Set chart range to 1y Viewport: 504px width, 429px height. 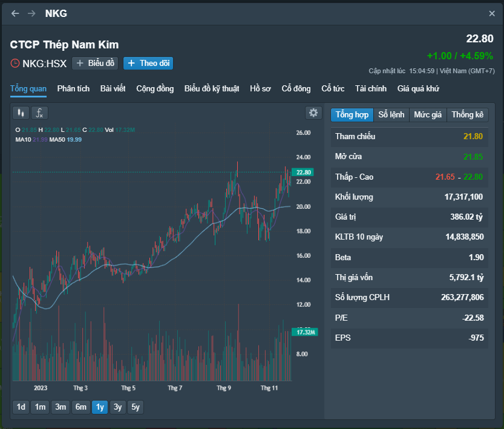pyautogui.click(x=100, y=407)
